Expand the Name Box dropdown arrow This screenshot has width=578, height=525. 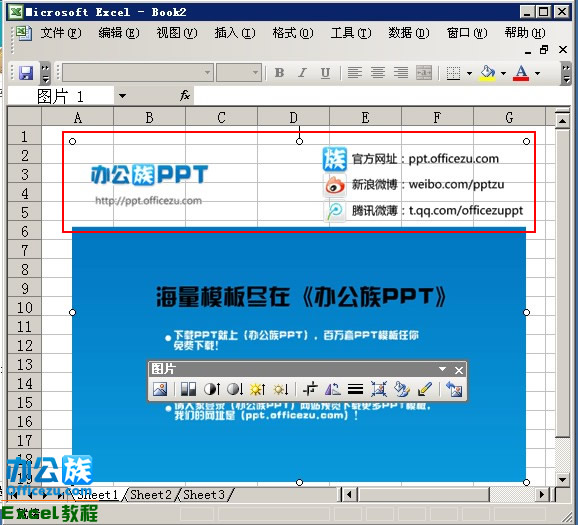pyautogui.click(x=122, y=96)
